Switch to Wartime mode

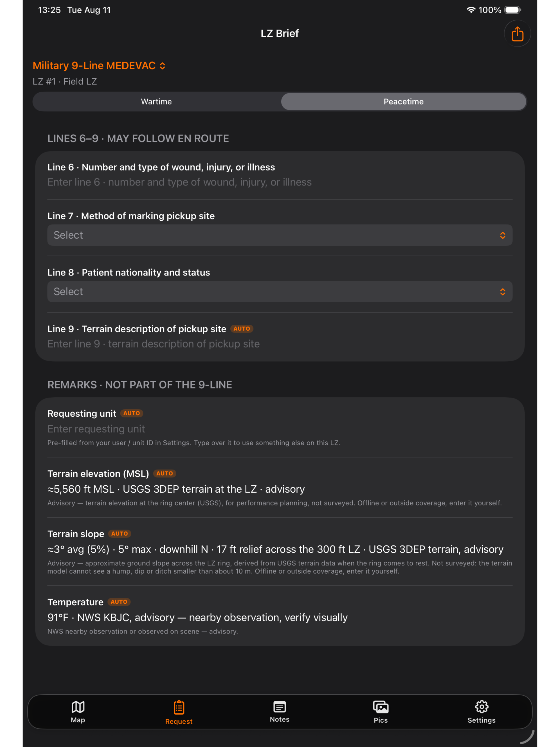156,102
